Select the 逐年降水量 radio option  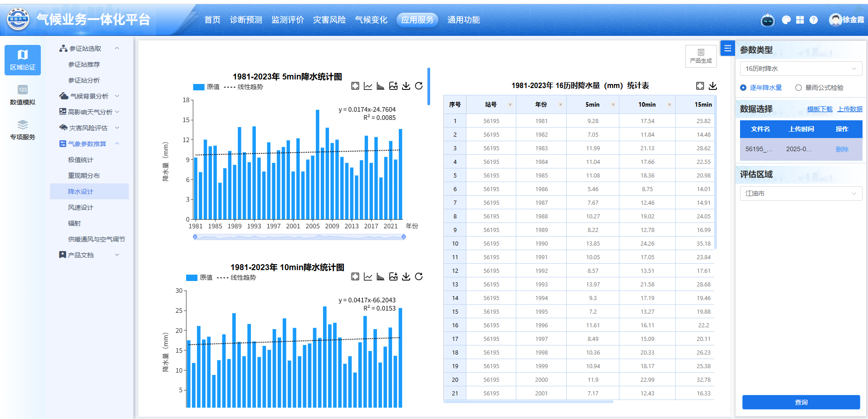(743, 88)
